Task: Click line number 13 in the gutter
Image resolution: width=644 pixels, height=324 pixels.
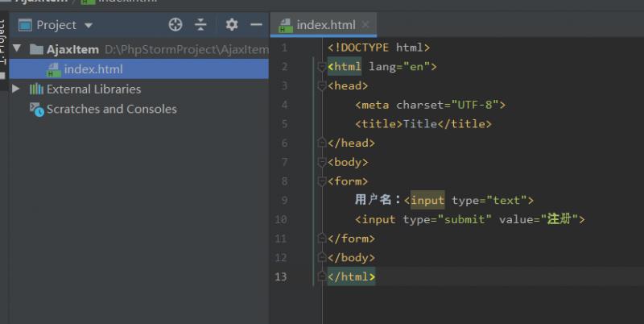Action: click(x=280, y=276)
